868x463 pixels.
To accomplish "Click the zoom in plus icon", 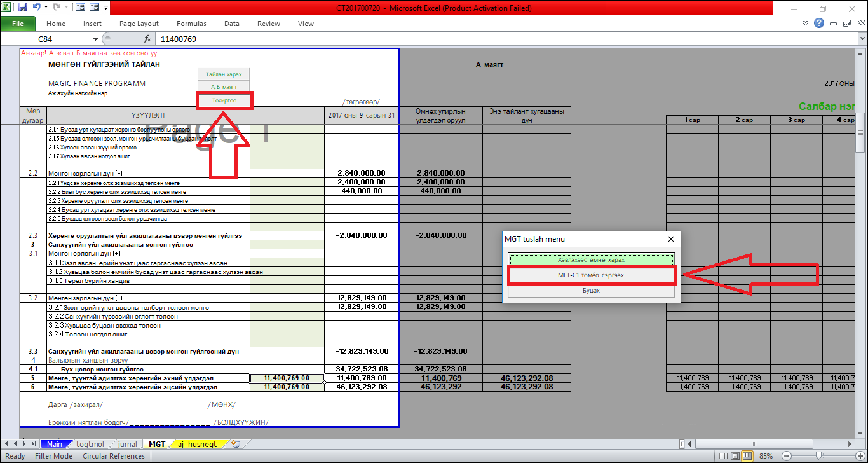I will [x=860, y=456].
